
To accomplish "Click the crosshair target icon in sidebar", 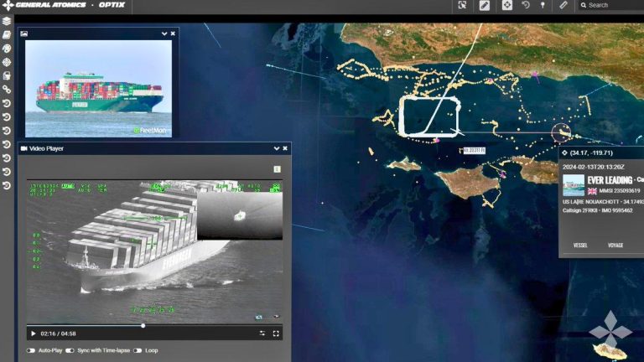I will click(x=7, y=62).
